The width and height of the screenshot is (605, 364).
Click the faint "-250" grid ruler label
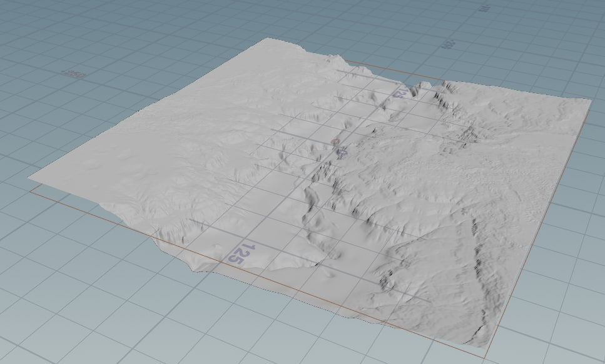click(x=73, y=74)
